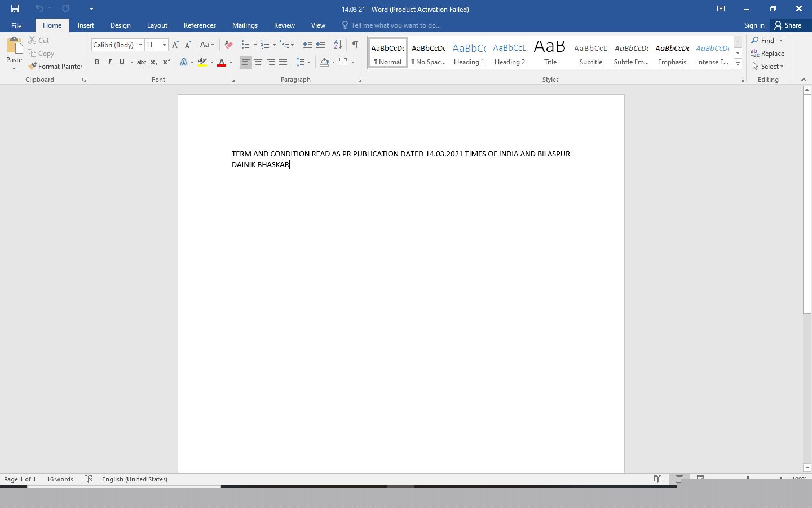The image size is (812, 508).
Task: Open proofing errors icon in status bar
Action: point(89,479)
